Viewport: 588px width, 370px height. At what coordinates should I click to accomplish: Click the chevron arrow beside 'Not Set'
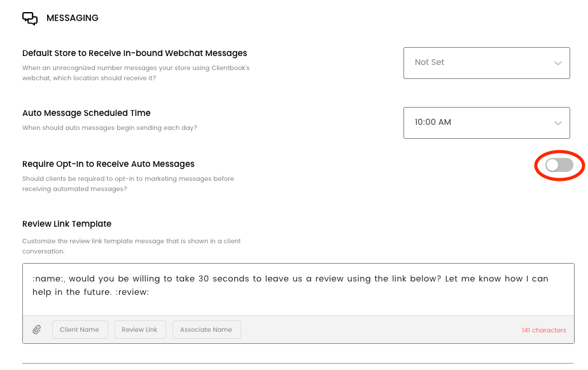(x=557, y=63)
